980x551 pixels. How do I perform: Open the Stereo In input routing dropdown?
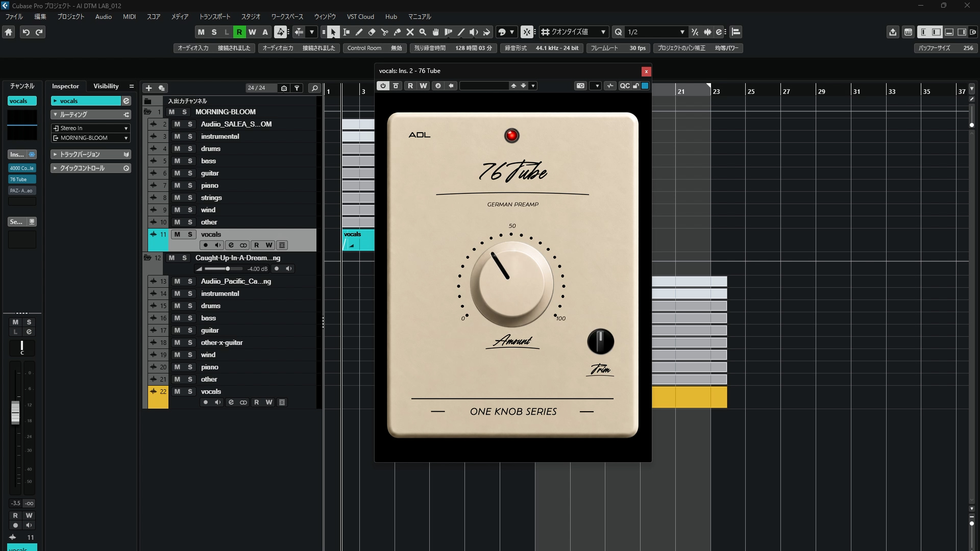click(91, 128)
